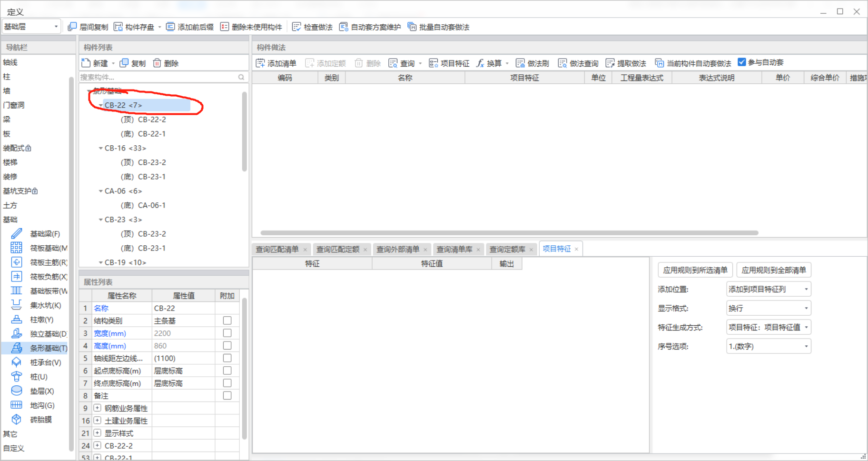
Task: Click 提取做法 tool
Action: pyautogui.click(x=626, y=63)
